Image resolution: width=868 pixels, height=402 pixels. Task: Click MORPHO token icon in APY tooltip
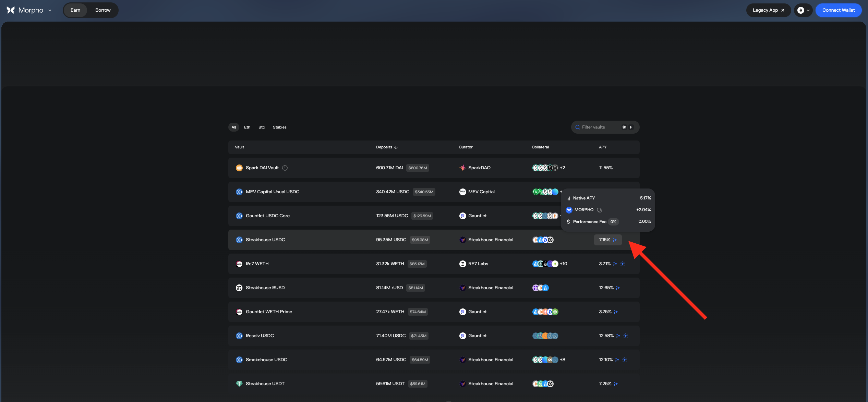click(x=569, y=210)
